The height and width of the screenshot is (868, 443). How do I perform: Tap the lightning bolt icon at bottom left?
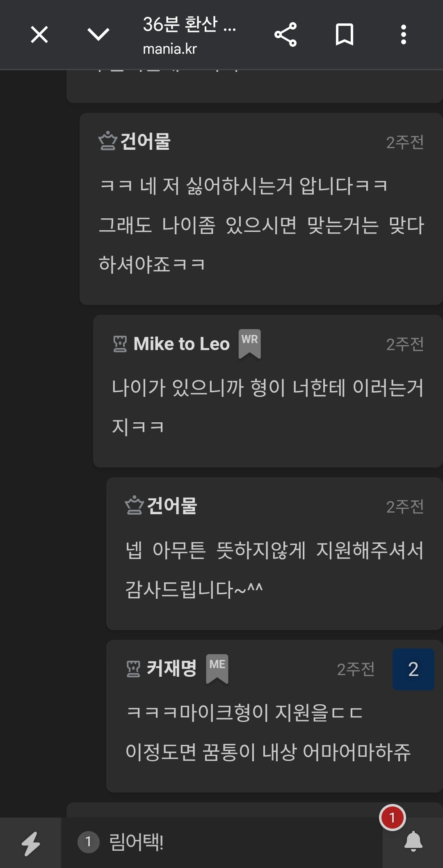(x=31, y=843)
